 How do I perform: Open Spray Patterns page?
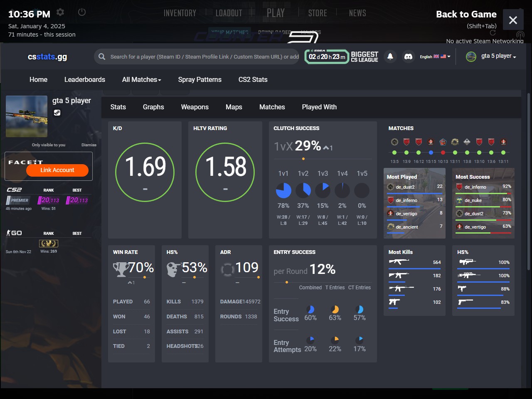coord(200,79)
